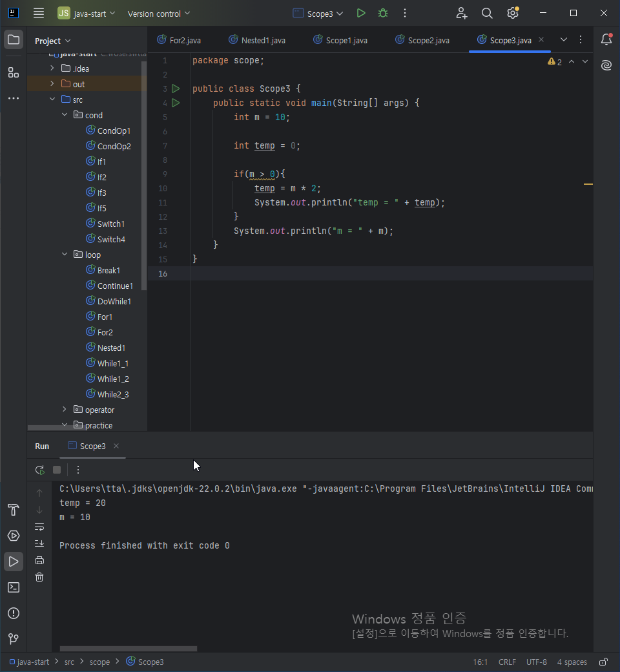Open the Version control dropdown
The width and height of the screenshot is (620, 672).
pos(158,14)
